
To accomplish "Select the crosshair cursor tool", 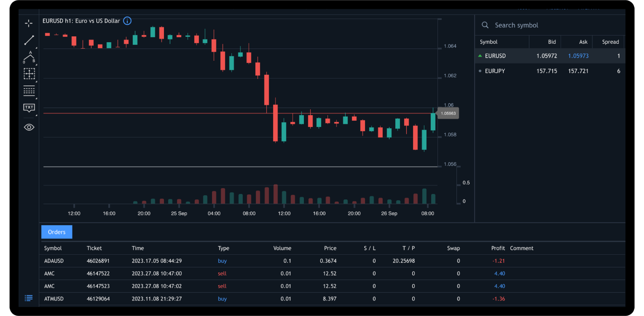I will click(29, 23).
